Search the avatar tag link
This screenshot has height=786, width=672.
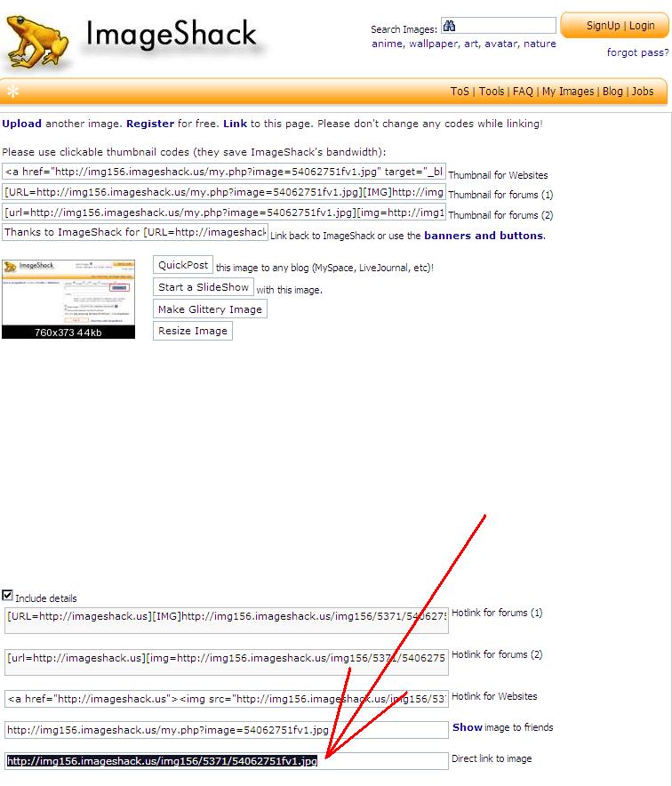(500, 44)
